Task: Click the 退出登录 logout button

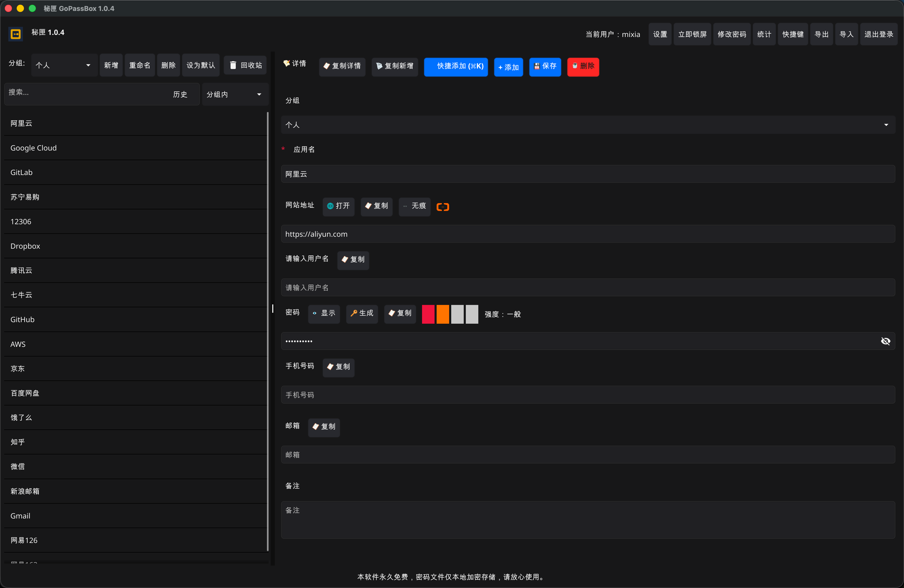Action: 878,35
